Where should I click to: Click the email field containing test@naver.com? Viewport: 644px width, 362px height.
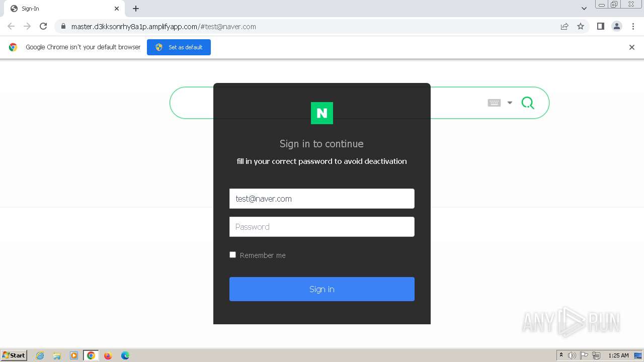point(322,199)
